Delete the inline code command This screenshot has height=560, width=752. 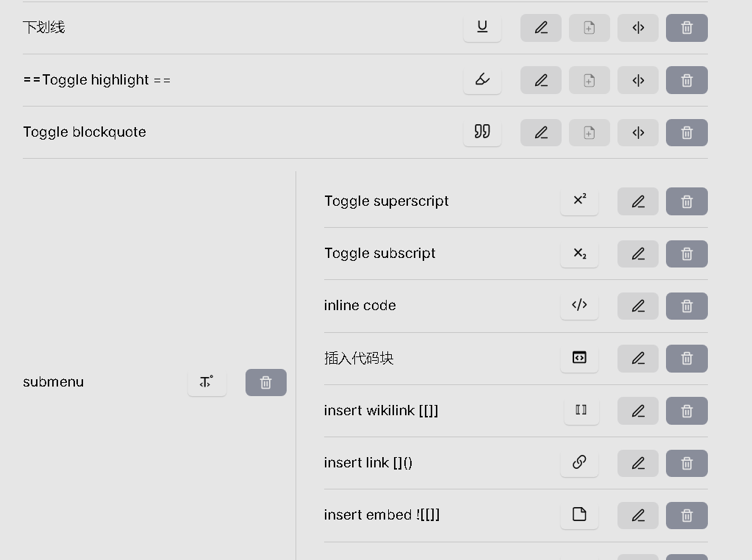687,306
